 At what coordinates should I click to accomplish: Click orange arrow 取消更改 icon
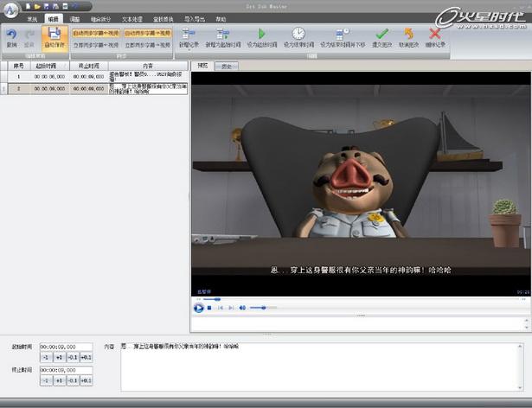click(x=408, y=34)
